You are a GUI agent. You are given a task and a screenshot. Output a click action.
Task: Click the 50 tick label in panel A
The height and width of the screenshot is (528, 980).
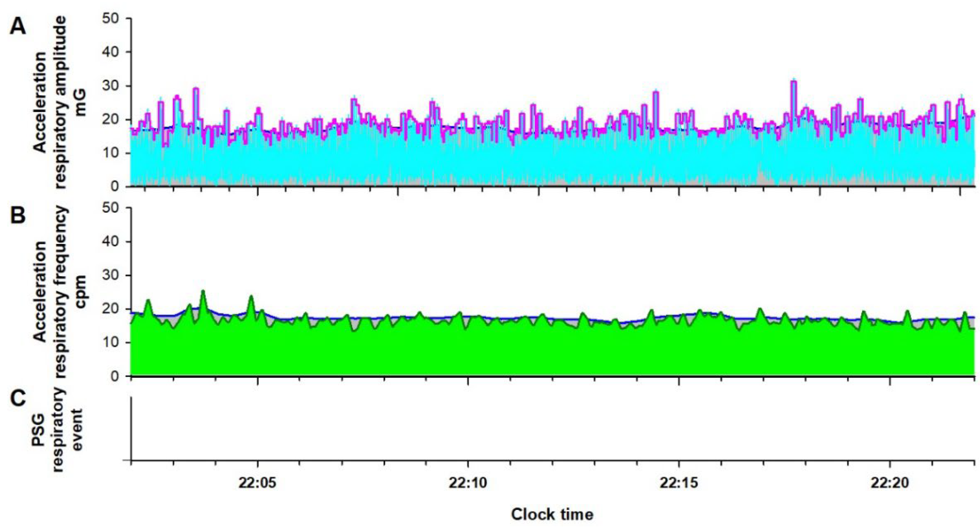click(x=111, y=18)
